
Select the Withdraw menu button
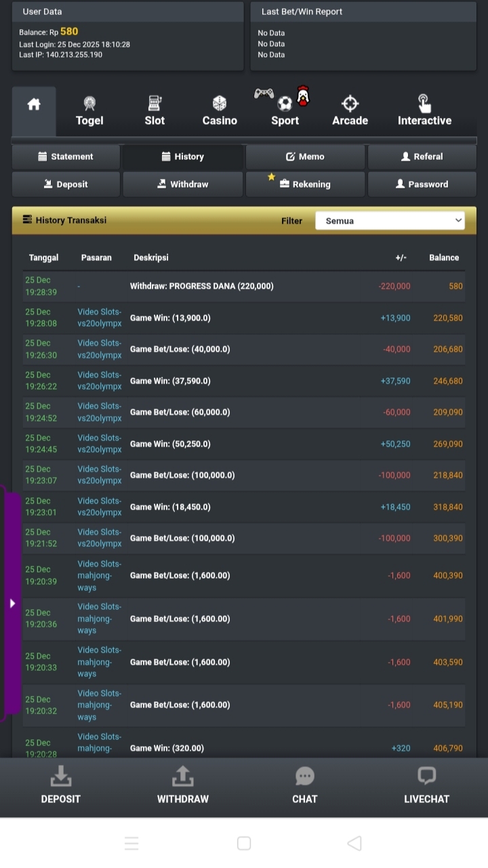(x=183, y=184)
